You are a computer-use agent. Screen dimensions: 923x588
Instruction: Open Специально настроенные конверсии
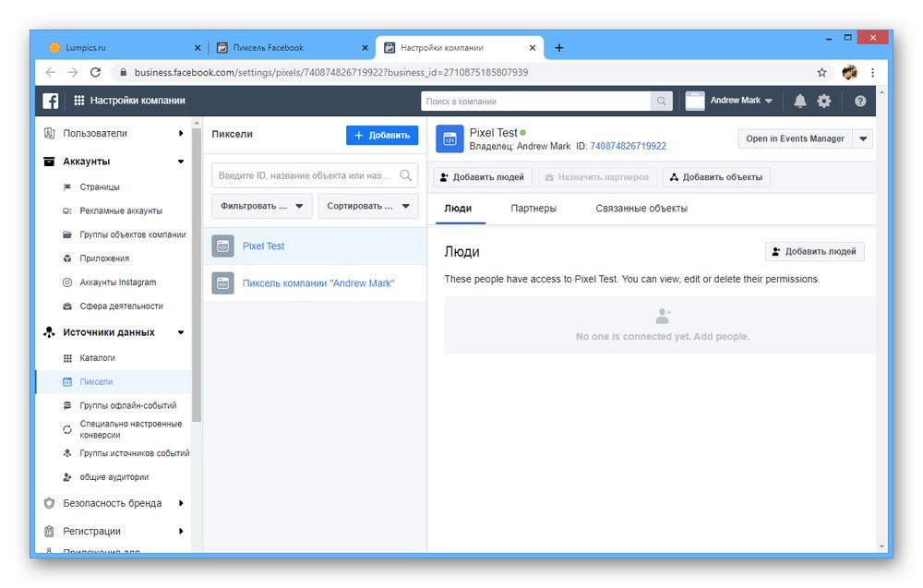click(x=131, y=429)
